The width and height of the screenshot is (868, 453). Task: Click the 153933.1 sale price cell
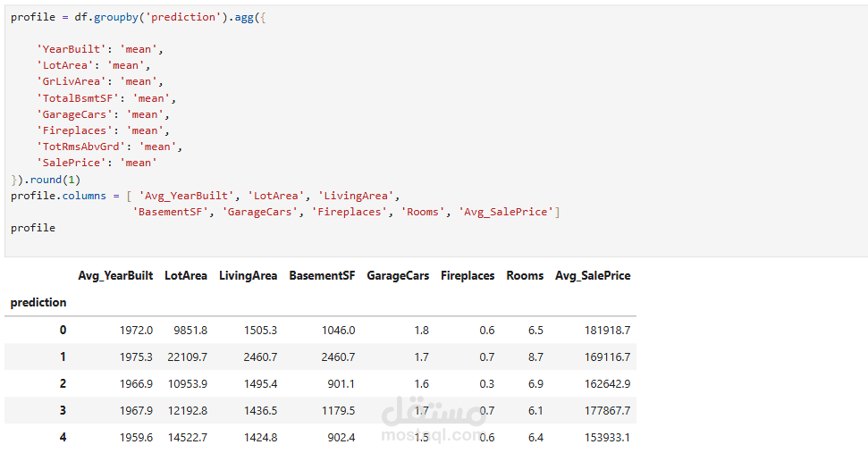coord(604,437)
